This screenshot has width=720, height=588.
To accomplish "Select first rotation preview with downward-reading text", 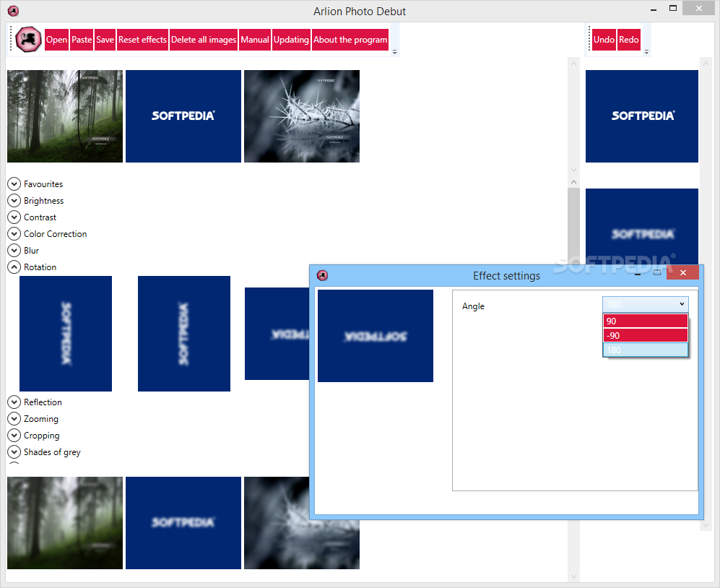I will tap(66, 334).
